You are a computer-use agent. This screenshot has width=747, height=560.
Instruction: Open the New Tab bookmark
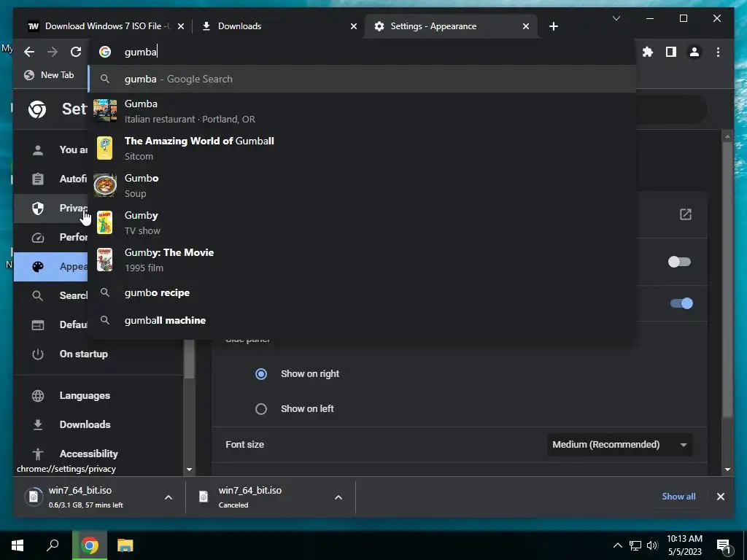pyautogui.click(x=50, y=75)
